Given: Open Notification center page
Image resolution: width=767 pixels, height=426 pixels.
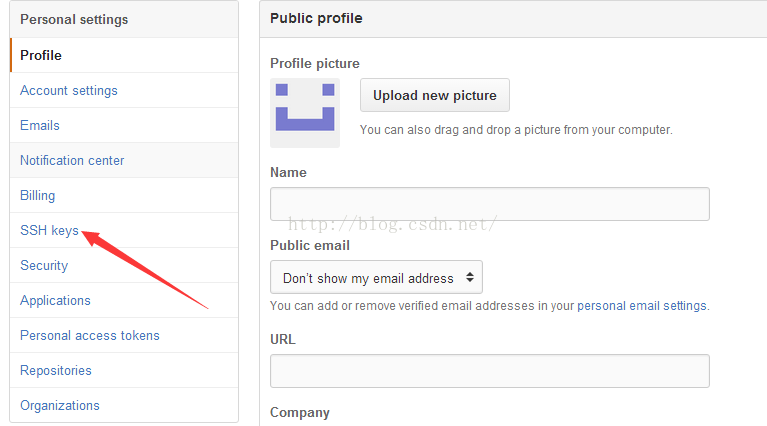Looking at the screenshot, I should click(124, 160).
